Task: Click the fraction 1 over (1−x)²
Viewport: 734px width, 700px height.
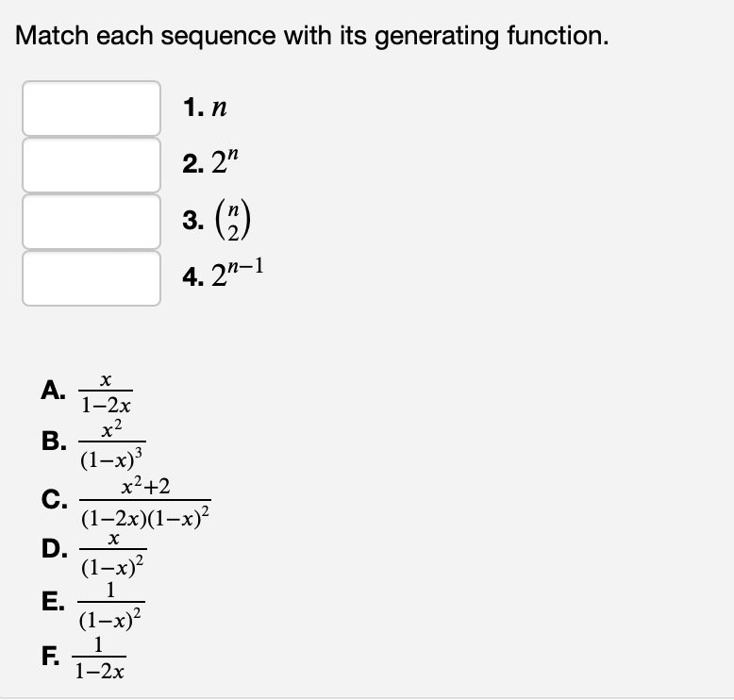Action: [x=111, y=605]
